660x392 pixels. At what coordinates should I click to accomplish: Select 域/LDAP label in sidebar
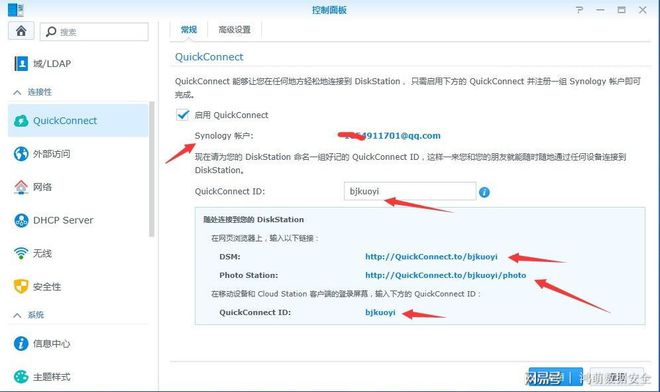pyautogui.click(x=52, y=64)
